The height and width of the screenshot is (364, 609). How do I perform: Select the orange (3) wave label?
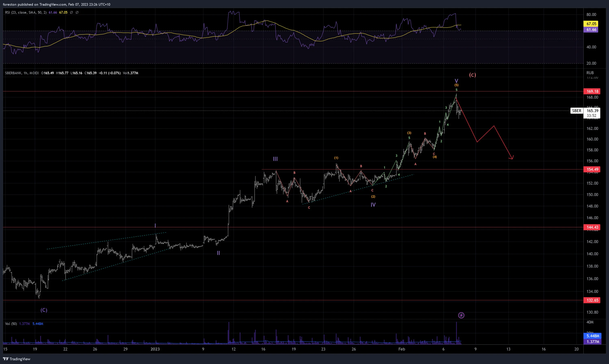409,133
